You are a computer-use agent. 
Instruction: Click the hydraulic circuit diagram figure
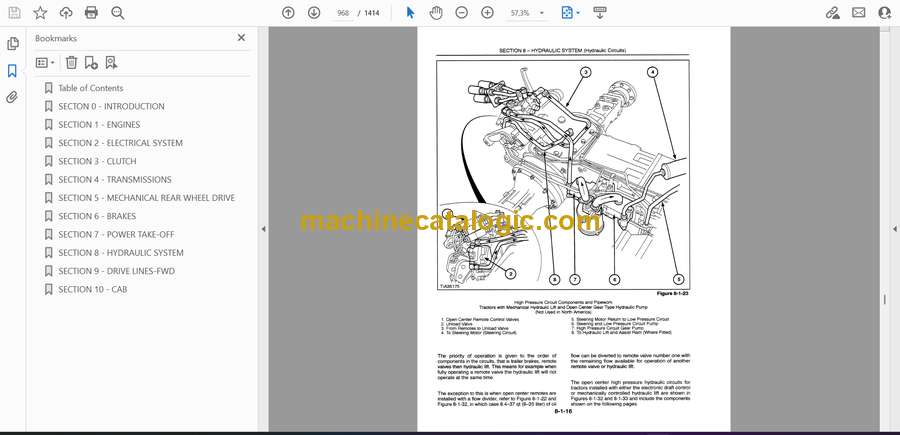click(x=562, y=175)
